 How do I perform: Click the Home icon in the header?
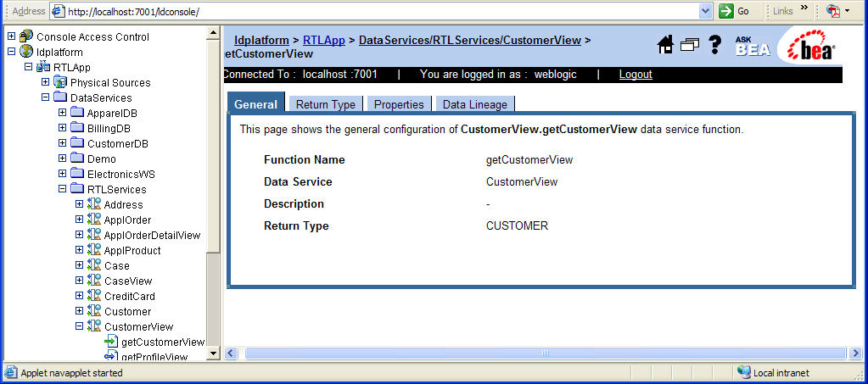tap(665, 45)
